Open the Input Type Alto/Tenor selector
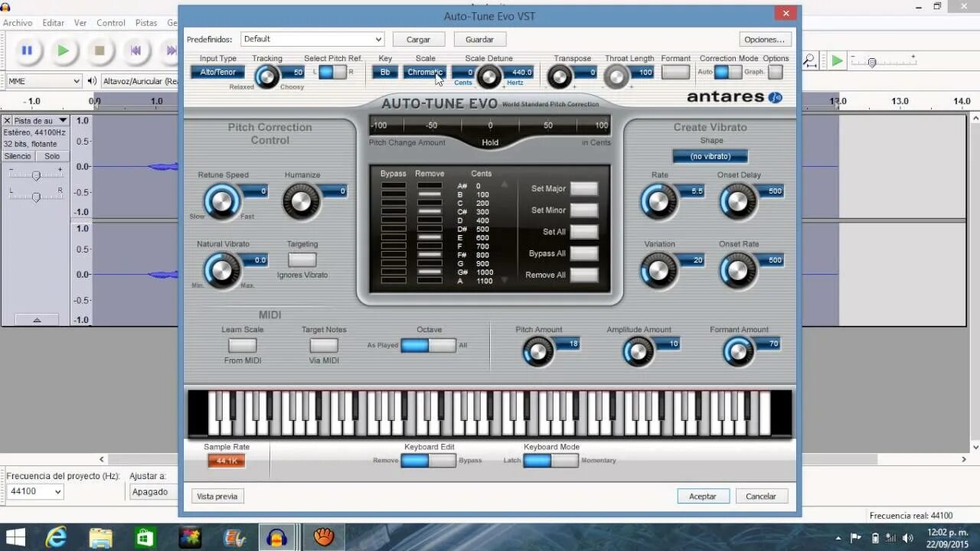 pos(218,72)
